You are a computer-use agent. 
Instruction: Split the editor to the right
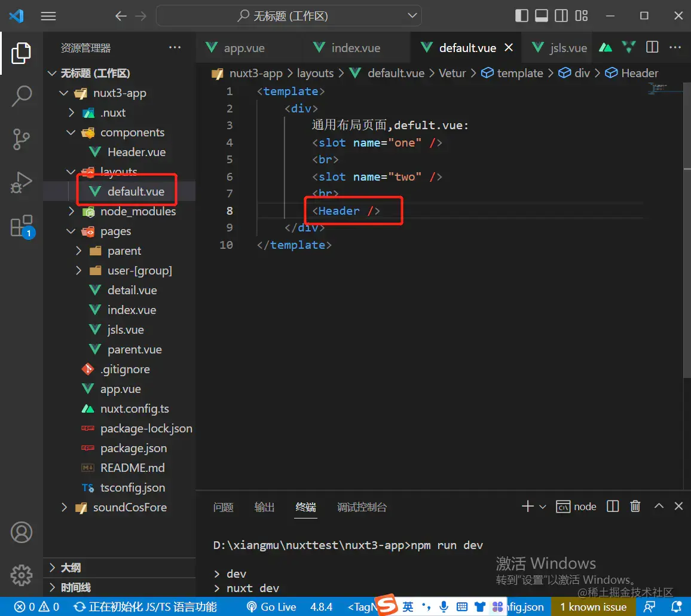point(652,47)
